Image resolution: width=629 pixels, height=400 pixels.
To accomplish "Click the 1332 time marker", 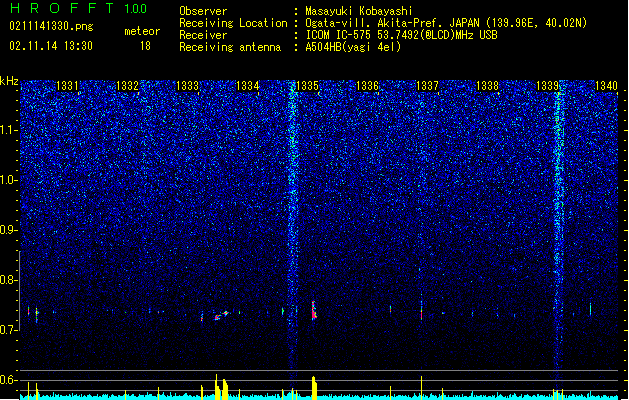I will [x=127, y=86].
